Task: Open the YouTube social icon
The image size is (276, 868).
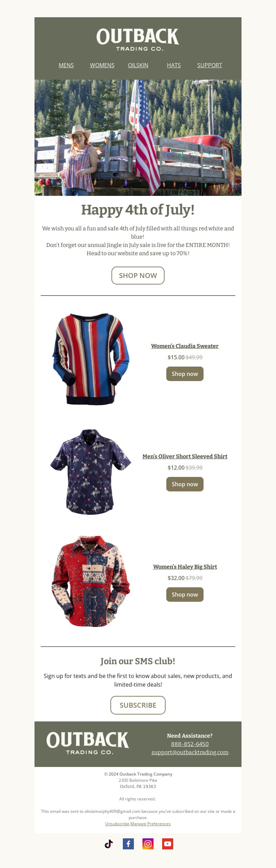Action: coord(168,844)
